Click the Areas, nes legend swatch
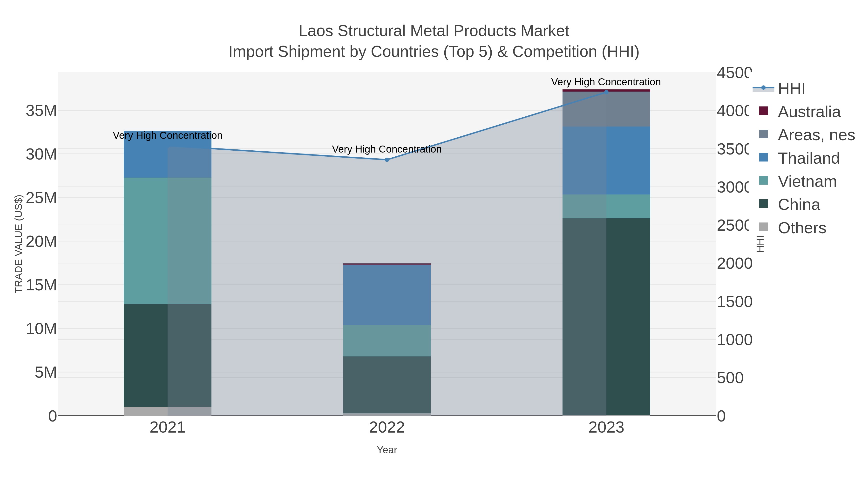The width and height of the screenshot is (868, 488). (764, 134)
